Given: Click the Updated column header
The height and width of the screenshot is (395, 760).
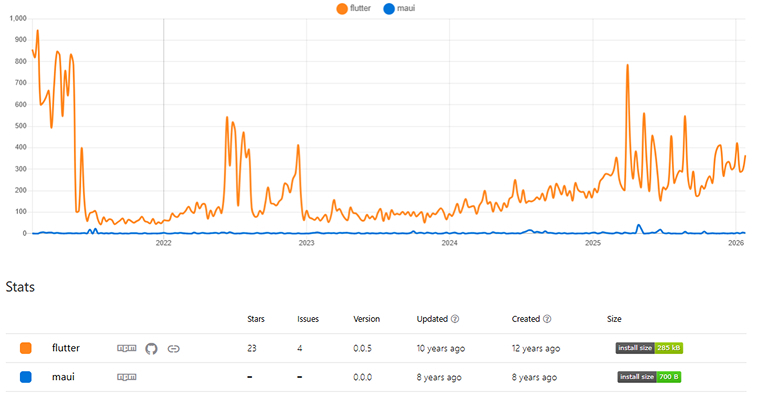Looking at the screenshot, I should point(432,319).
